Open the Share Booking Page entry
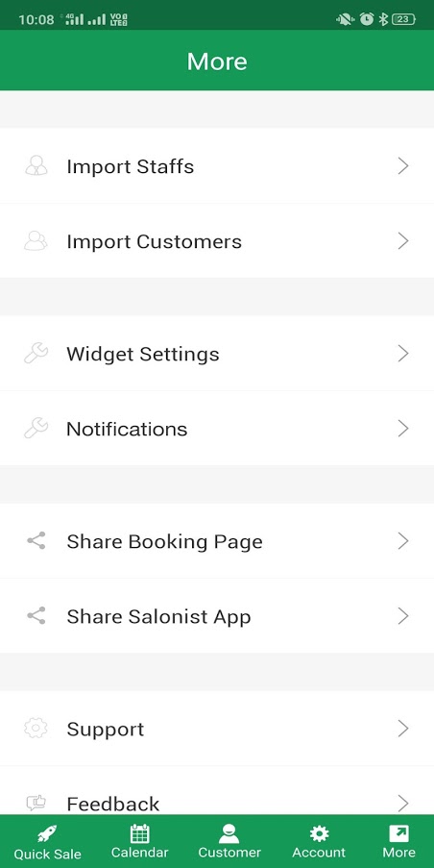Image resolution: width=434 pixels, height=868 pixels. pos(217,541)
